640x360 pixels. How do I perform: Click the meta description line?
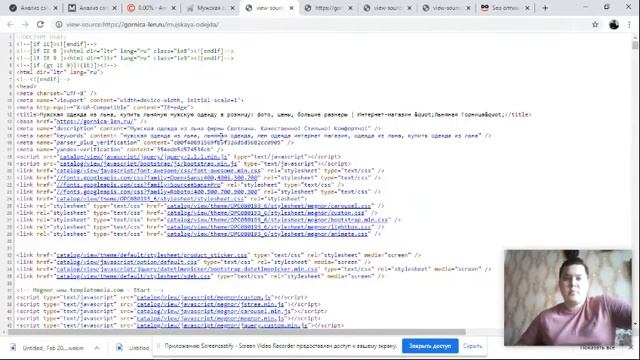click(x=198, y=129)
